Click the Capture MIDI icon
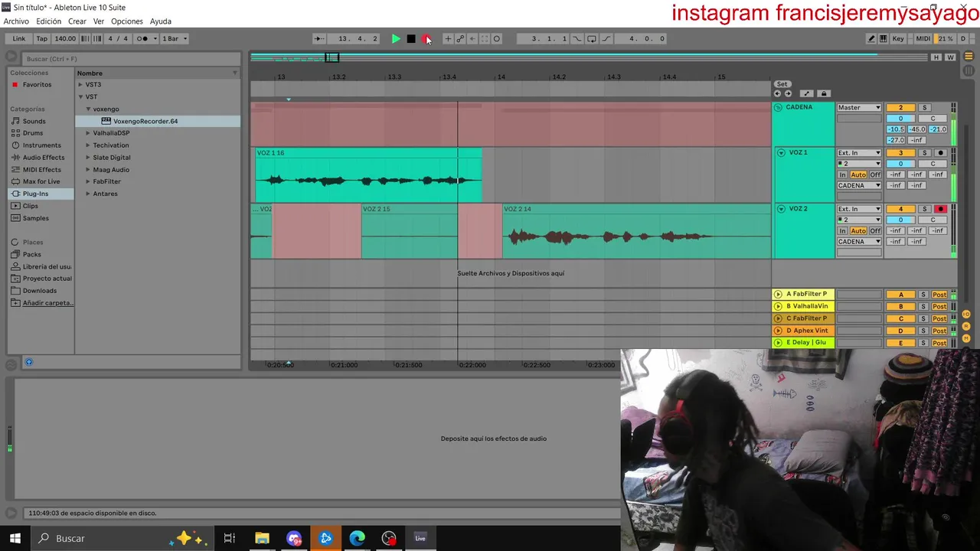The image size is (980, 551). (484, 38)
